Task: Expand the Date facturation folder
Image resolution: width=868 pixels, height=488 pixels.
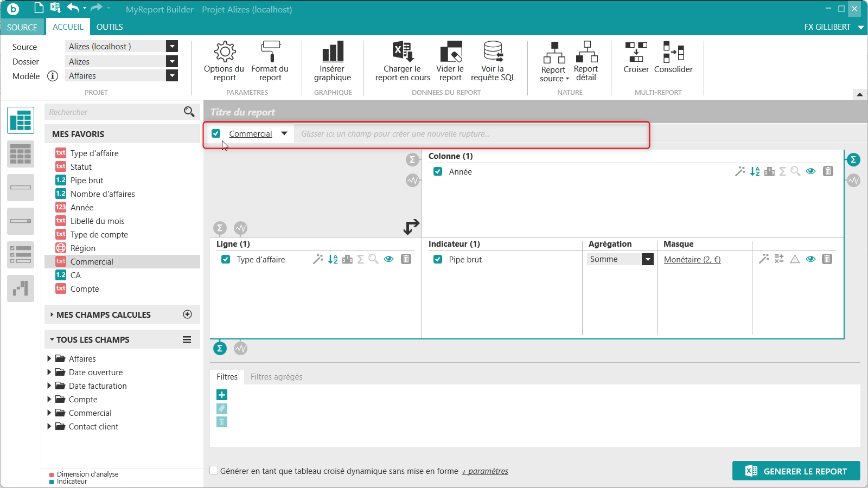Action: click(x=49, y=386)
